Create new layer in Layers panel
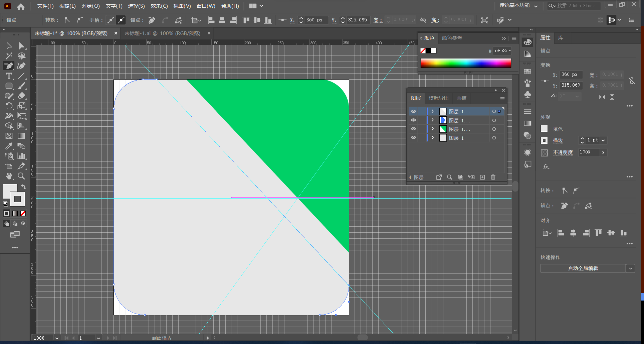The image size is (644, 344). click(x=482, y=177)
